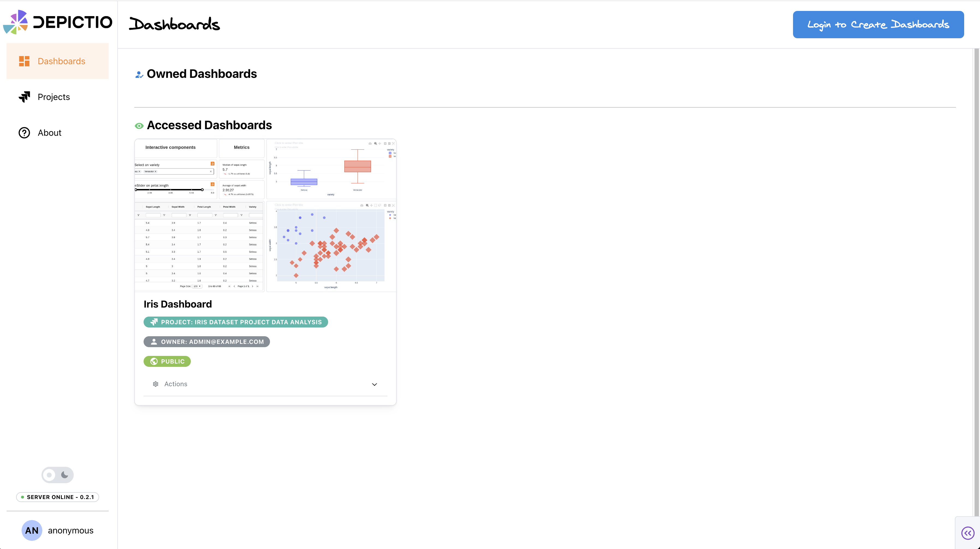Click the Public badge on Iris Dashboard
Viewport: 980px width, 549px height.
pyautogui.click(x=167, y=361)
